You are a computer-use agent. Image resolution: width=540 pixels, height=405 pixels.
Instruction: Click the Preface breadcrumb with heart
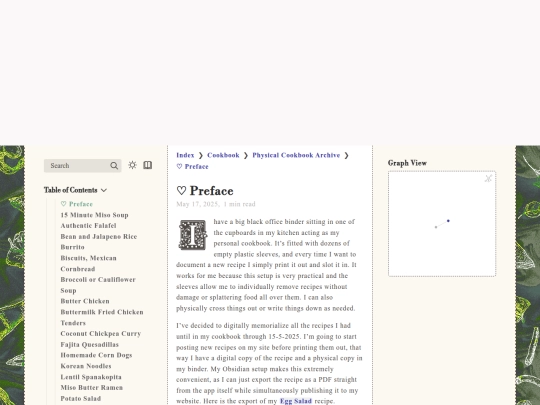click(x=193, y=167)
